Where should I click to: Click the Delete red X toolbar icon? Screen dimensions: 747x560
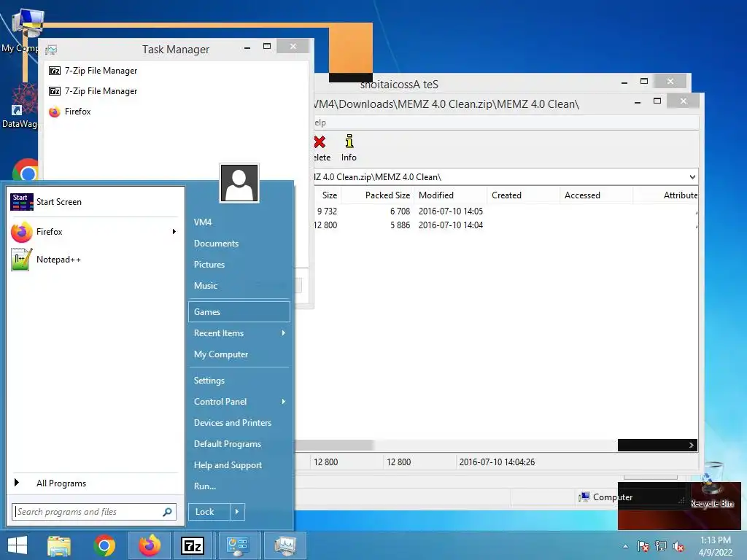coord(320,142)
